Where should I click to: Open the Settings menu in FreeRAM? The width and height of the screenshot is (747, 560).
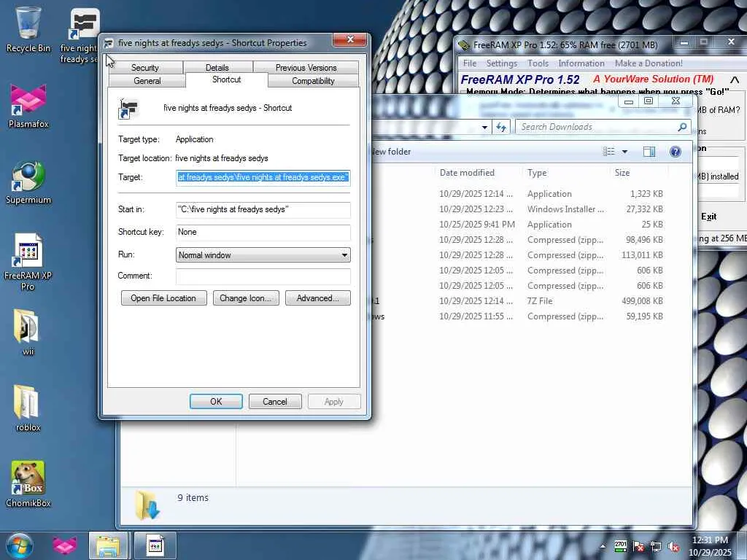pos(501,63)
